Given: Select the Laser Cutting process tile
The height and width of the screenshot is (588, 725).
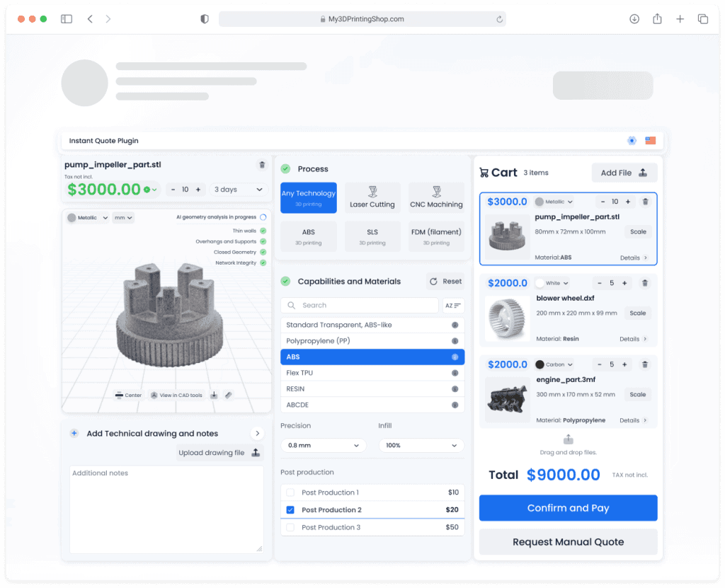Looking at the screenshot, I should coord(372,198).
